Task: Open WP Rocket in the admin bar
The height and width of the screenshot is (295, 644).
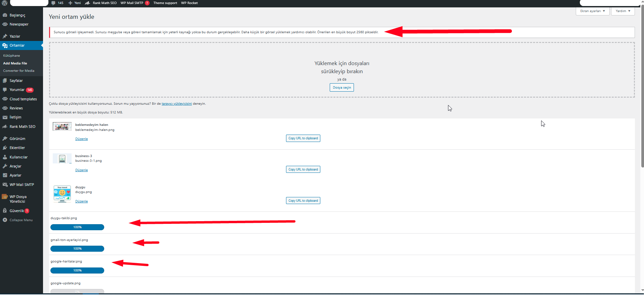Action: tap(189, 3)
